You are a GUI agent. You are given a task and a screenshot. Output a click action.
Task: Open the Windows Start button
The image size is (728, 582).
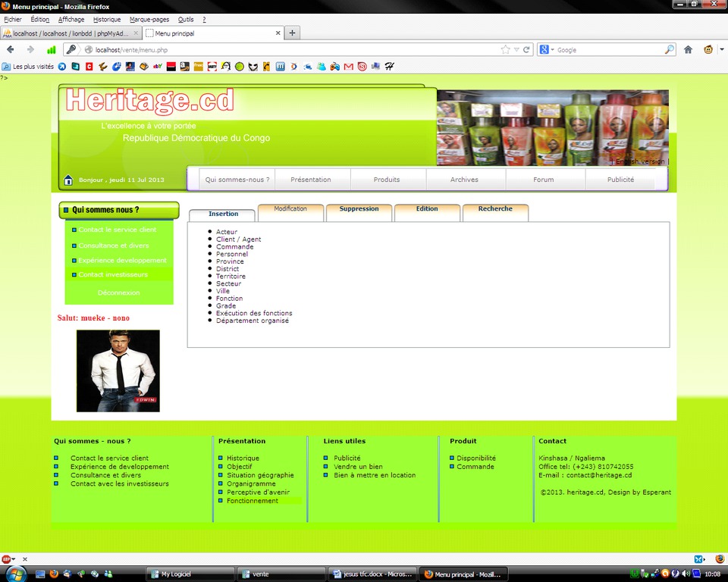pyautogui.click(x=15, y=574)
